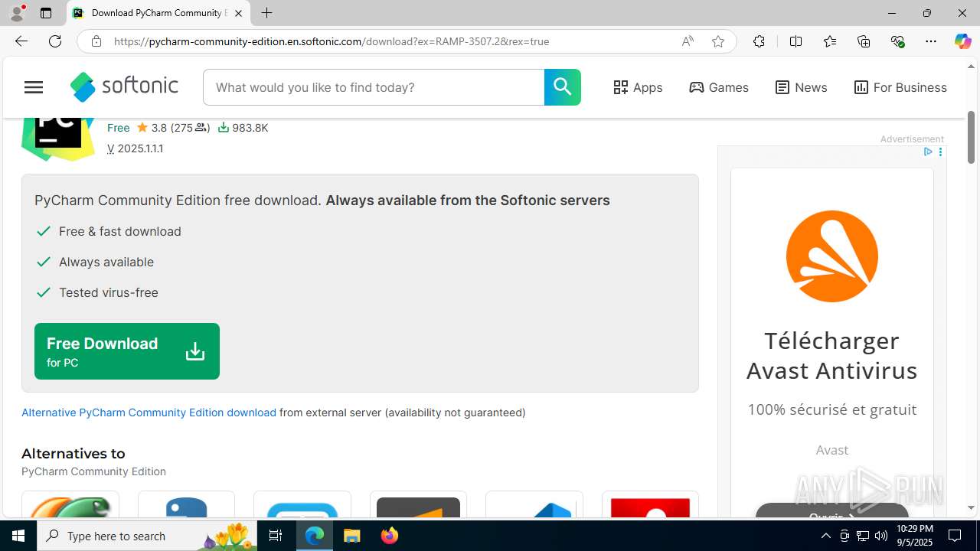This screenshot has height=551, width=980.
Task: Go back to the previous page
Action: [21, 41]
